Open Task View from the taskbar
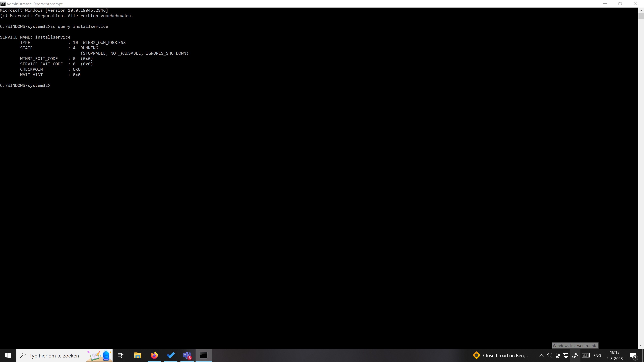The height and width of the screenshot is (362, 644). coord(121,355)
